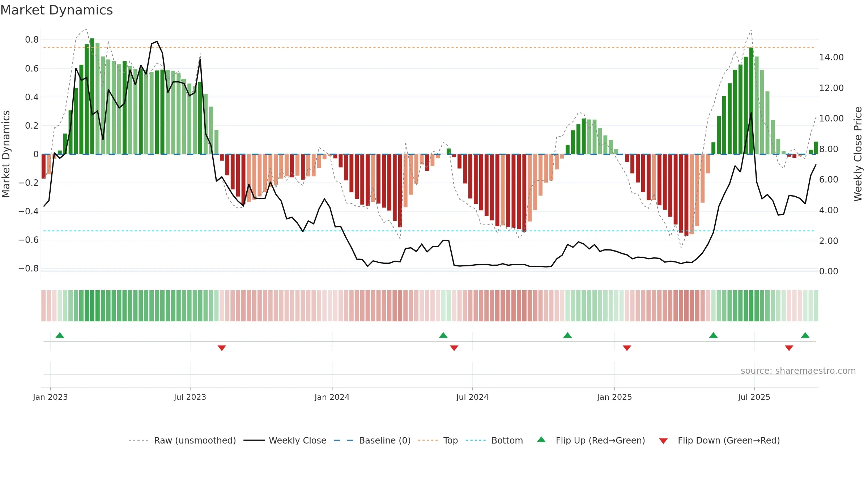
Task: Click the Weekly Close Price right axis title
Action: (x=858, y=154)
